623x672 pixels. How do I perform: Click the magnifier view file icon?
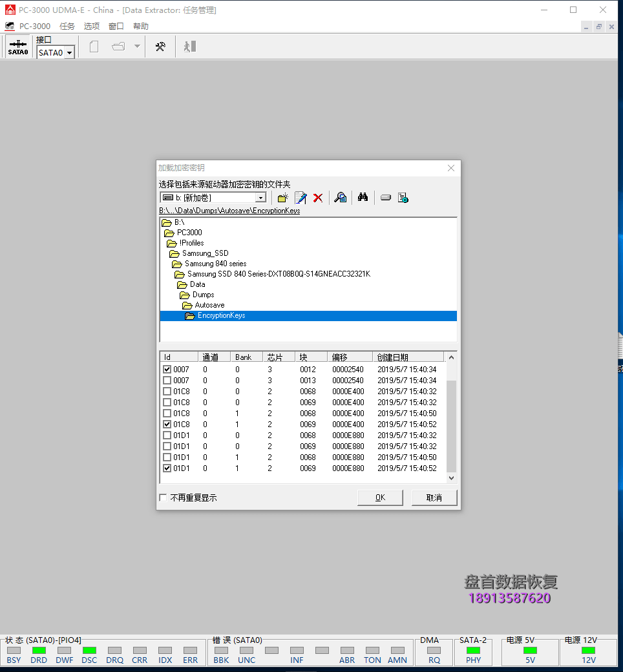[x=341, y=198]
